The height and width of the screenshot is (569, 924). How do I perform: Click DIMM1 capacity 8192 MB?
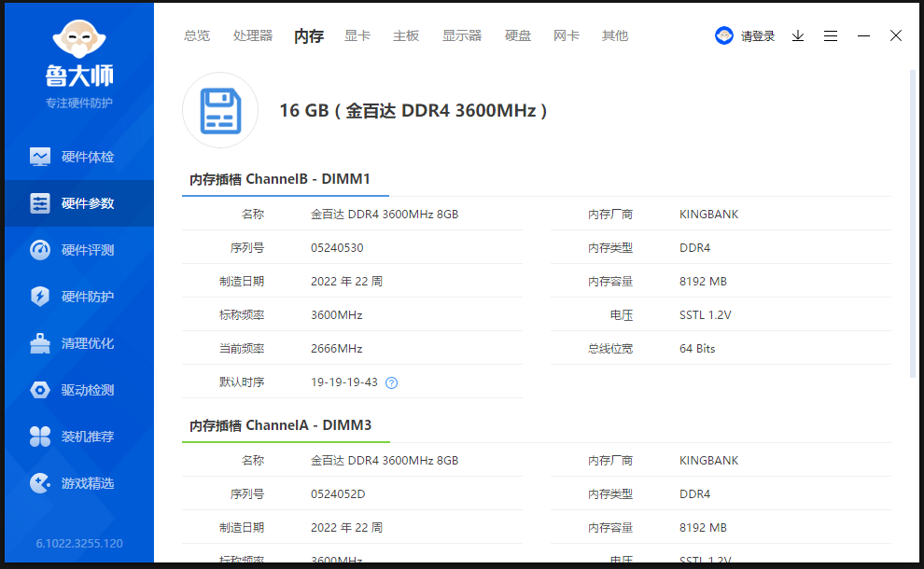tap(703, 282)
